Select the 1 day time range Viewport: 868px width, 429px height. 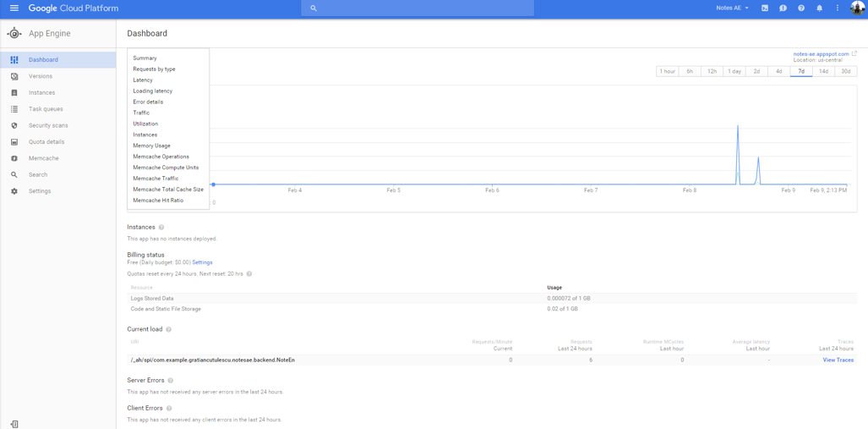pos(734,72)
